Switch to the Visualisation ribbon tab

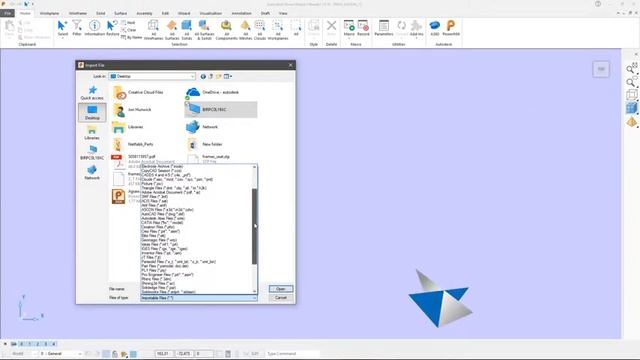(x=211, y=13)
